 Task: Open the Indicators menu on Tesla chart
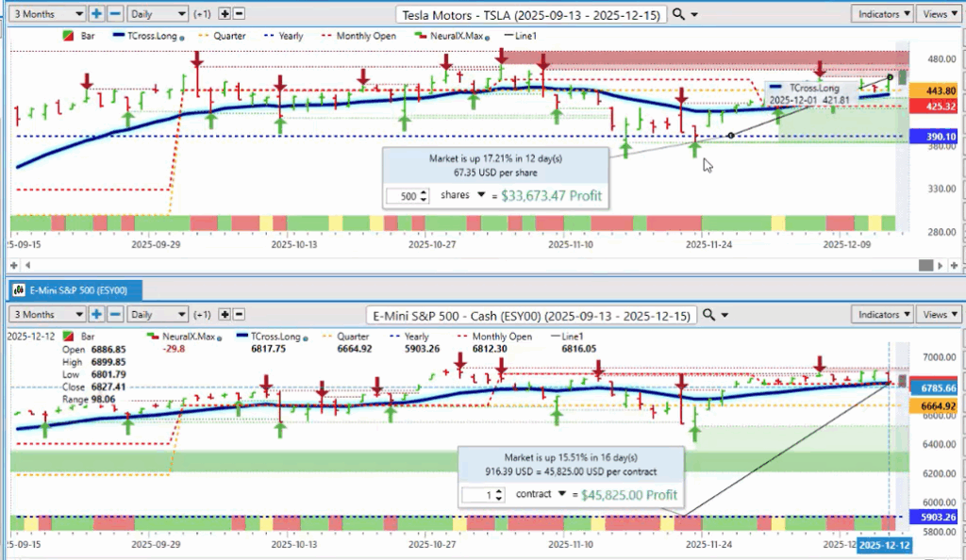pos(881,14)
